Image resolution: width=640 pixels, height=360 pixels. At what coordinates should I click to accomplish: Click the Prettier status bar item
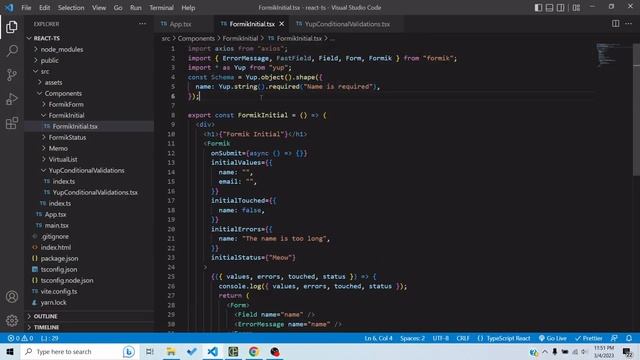coord(589,338)
